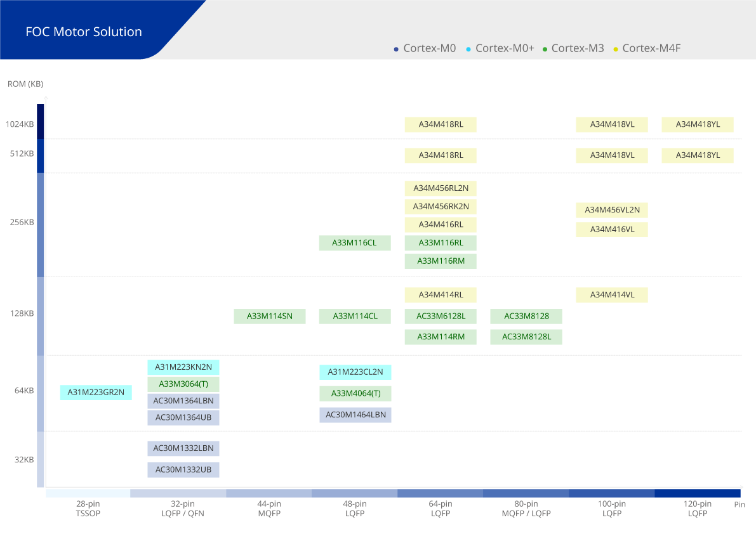This screenshot has height=534, width=756.
Task: Select the A33M114SN 44-pin chip
Action: tap(270, 316)
